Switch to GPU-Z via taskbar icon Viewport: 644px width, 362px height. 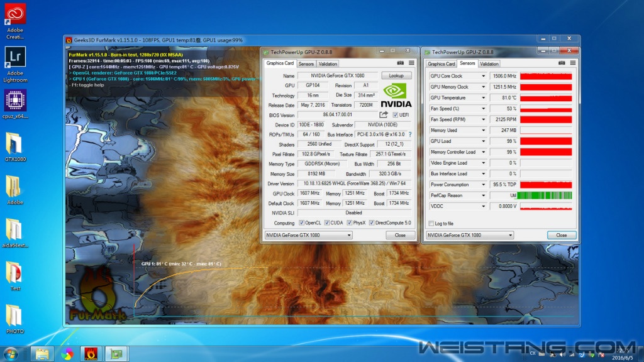click(116, 353)
